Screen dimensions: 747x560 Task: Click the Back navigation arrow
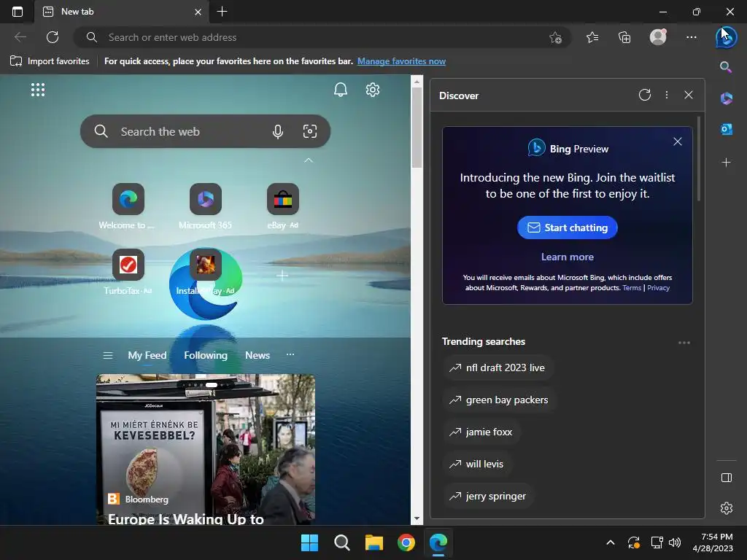20,37
